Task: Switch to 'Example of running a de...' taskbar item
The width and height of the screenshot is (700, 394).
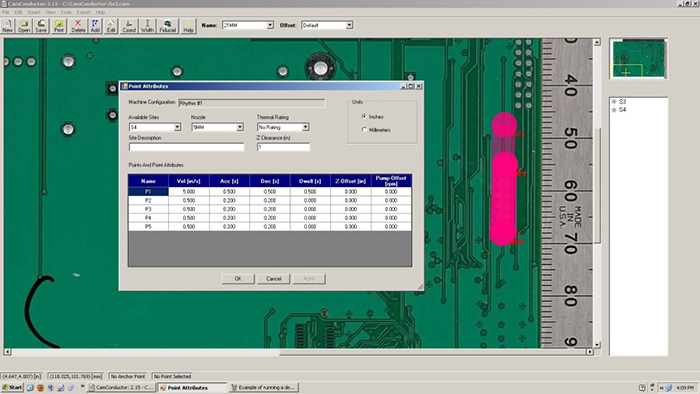Action: [x=264, y=388]
